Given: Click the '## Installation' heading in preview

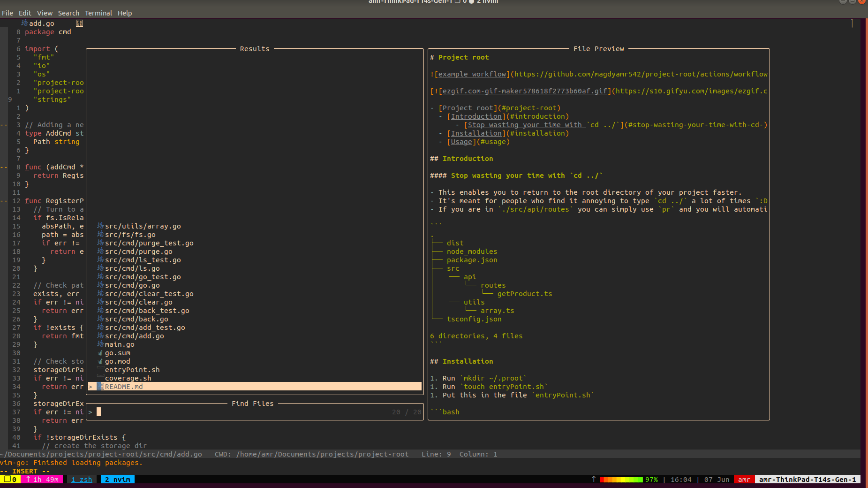Looking at the screenshot, I should pos(461,361).
